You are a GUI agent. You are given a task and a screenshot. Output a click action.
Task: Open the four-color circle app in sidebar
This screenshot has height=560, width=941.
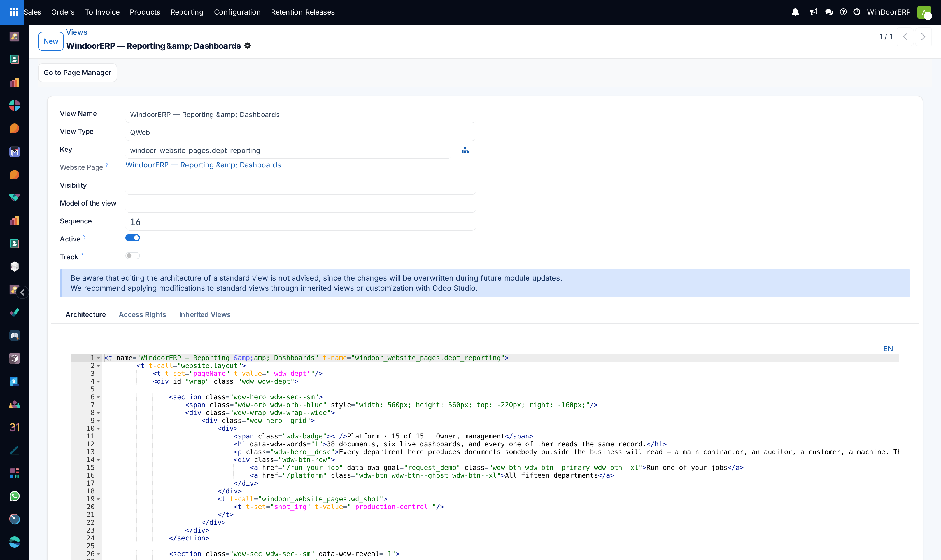point(14,105)
